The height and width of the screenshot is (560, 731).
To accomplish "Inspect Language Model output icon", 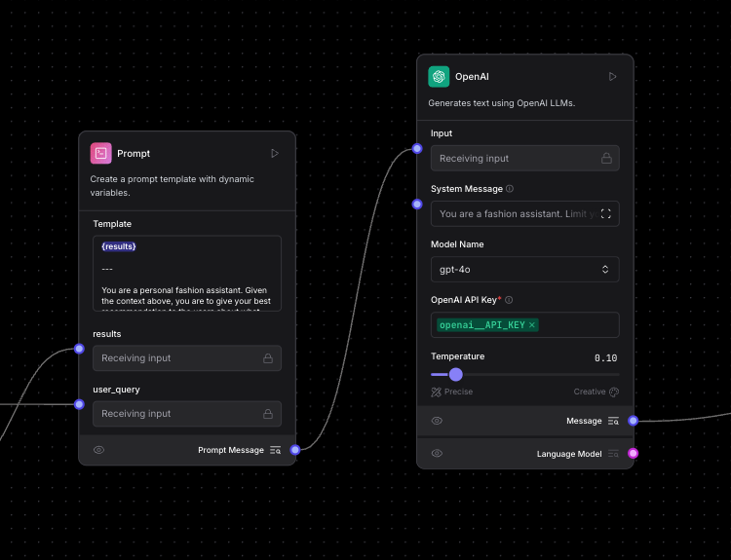I will [613, 453].
